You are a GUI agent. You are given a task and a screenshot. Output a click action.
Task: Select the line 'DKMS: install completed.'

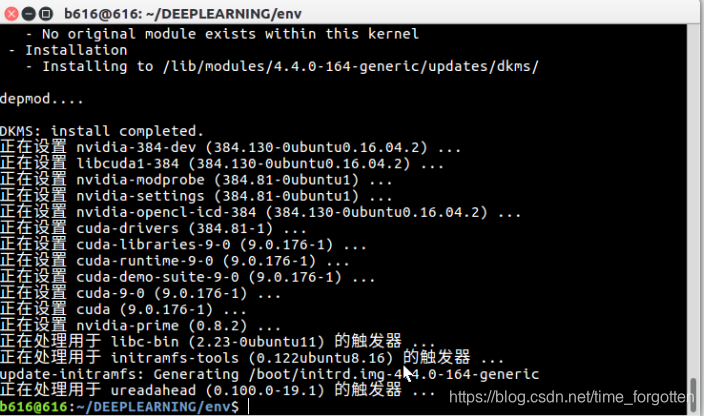coord(102,131)
